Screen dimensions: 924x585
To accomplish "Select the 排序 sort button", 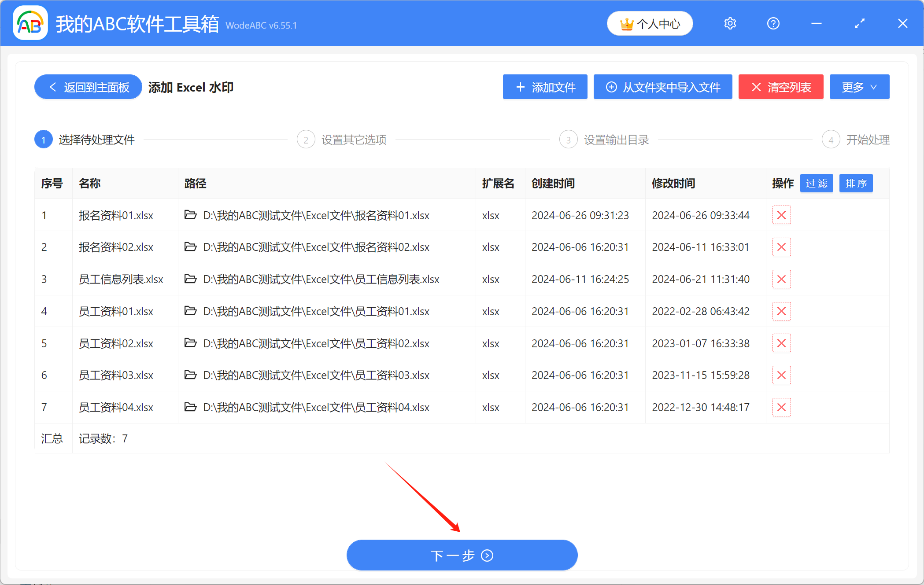I will point(856,183).
